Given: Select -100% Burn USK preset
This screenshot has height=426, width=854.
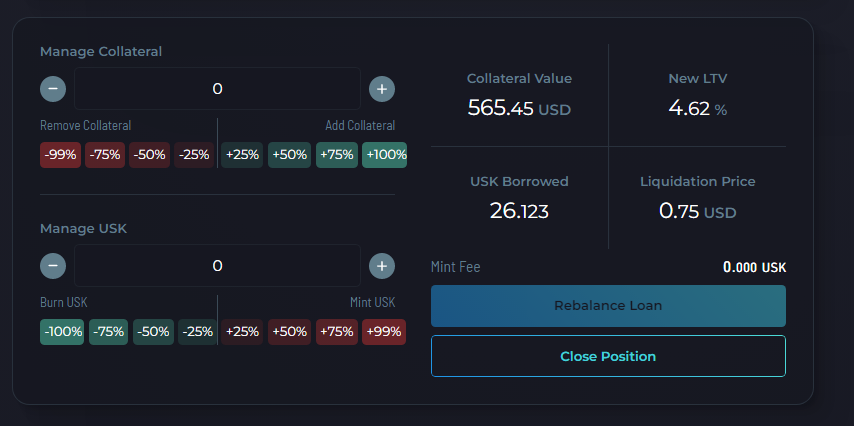Looking at the screenshot, I should click(x=62, y=332).
